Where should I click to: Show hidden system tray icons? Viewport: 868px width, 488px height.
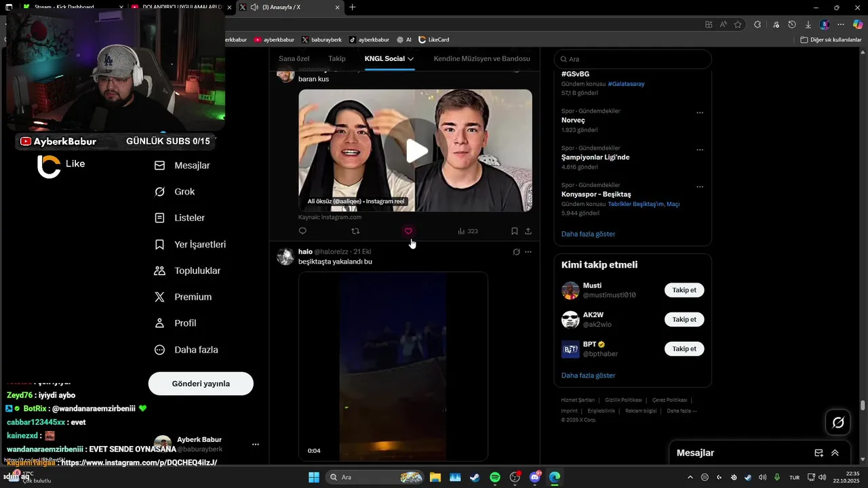coord(690,477)
